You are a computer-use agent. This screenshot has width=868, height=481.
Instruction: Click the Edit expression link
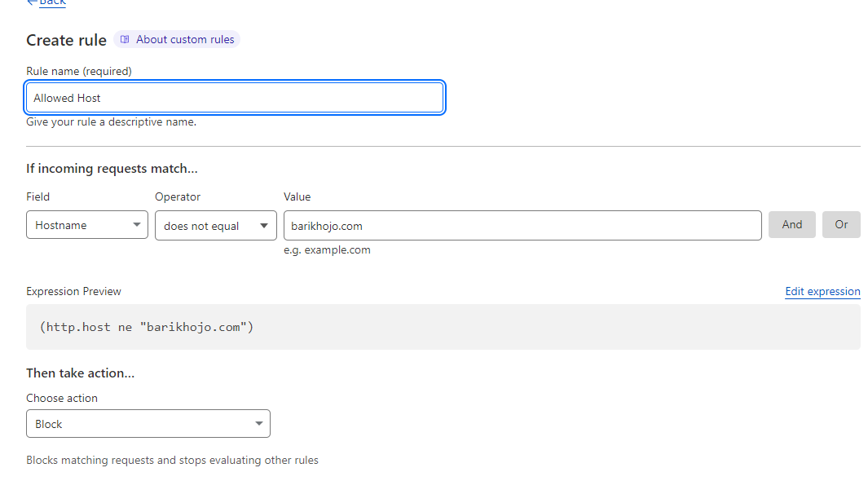tap(822, 291)
